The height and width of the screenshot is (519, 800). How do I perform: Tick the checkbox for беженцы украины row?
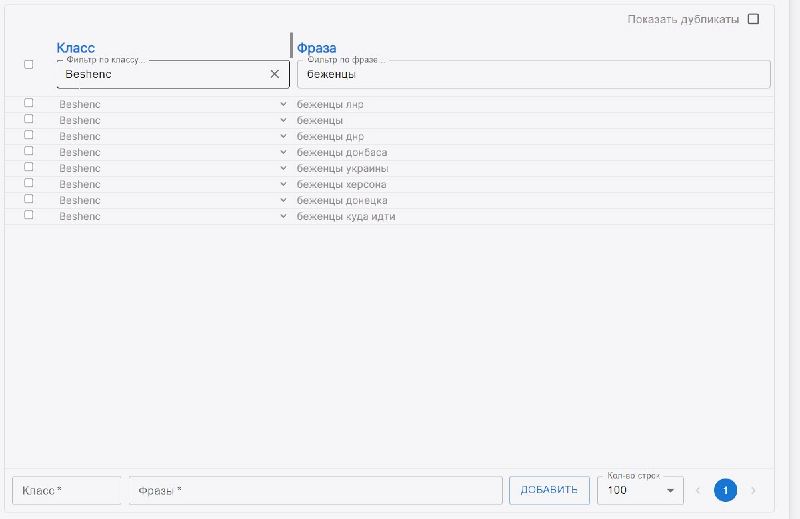tap(28, 167)
